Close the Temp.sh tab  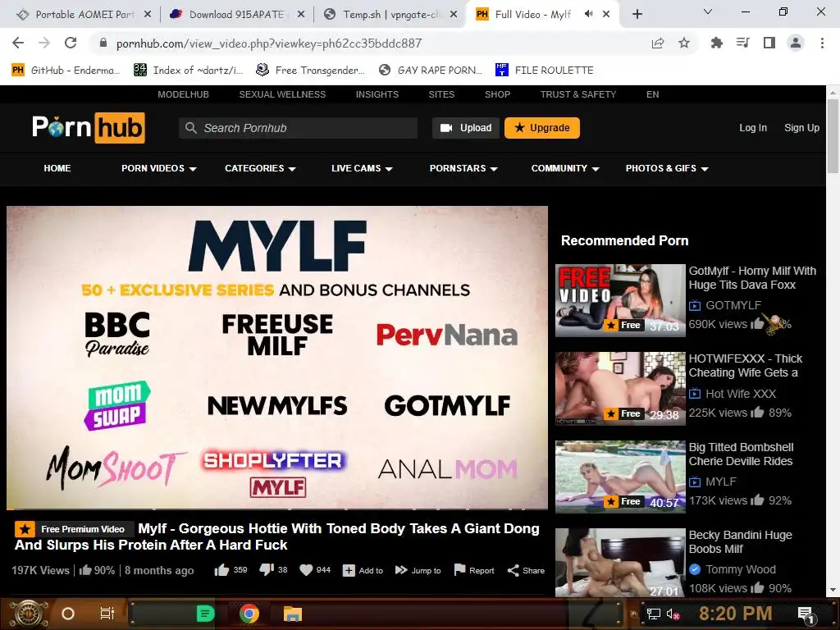click(x=454, y=15)
